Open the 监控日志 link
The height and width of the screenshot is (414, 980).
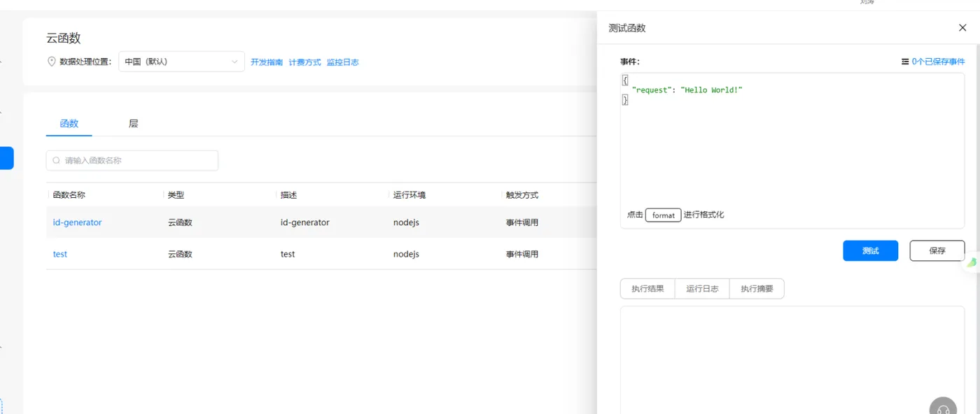(343, 62)
